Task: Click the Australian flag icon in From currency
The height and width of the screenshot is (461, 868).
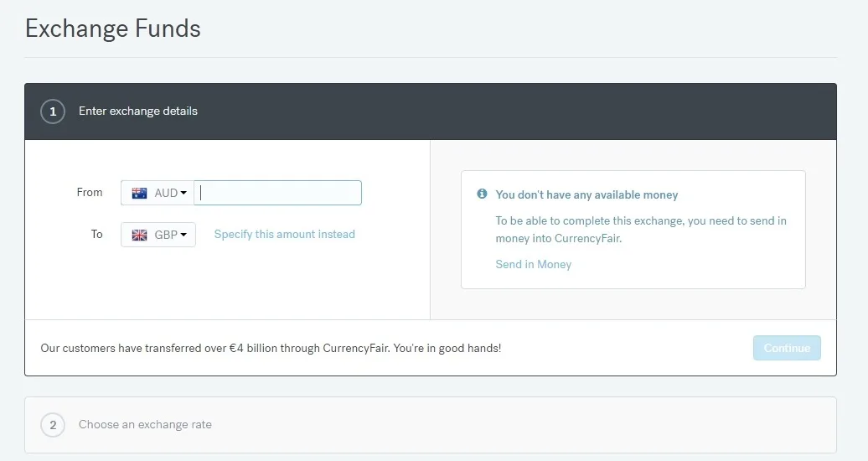Action: (x=139, y=193)
